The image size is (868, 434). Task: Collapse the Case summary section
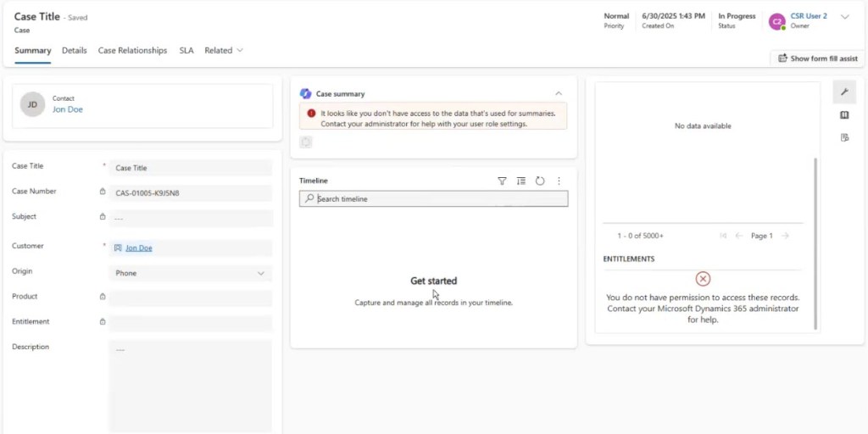[x=559, y=93]
